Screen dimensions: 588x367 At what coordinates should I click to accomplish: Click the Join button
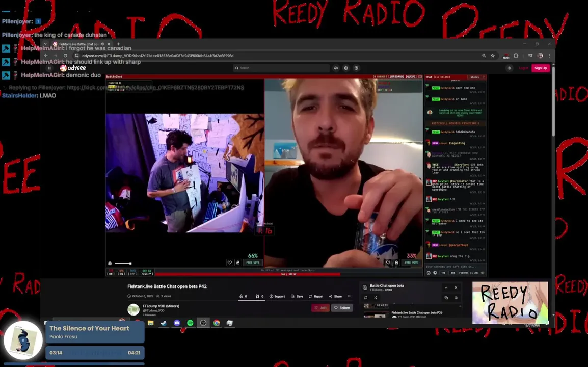(320, 308)
